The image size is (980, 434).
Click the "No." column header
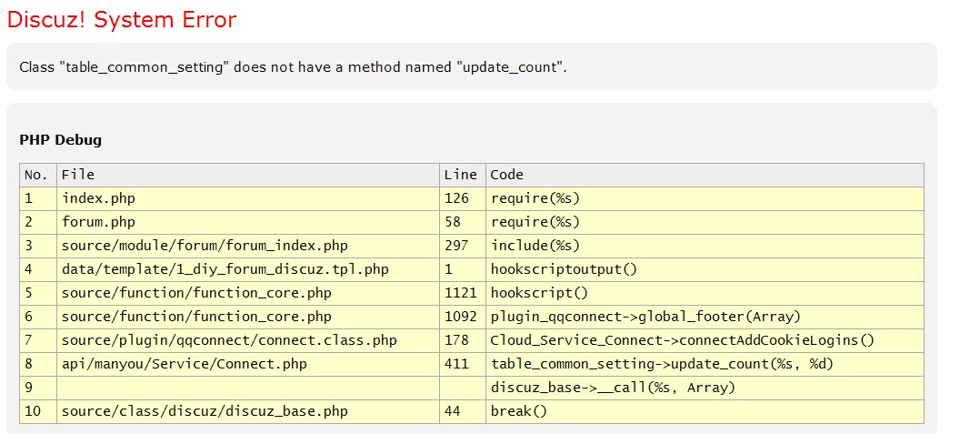(x=35, y=175)
